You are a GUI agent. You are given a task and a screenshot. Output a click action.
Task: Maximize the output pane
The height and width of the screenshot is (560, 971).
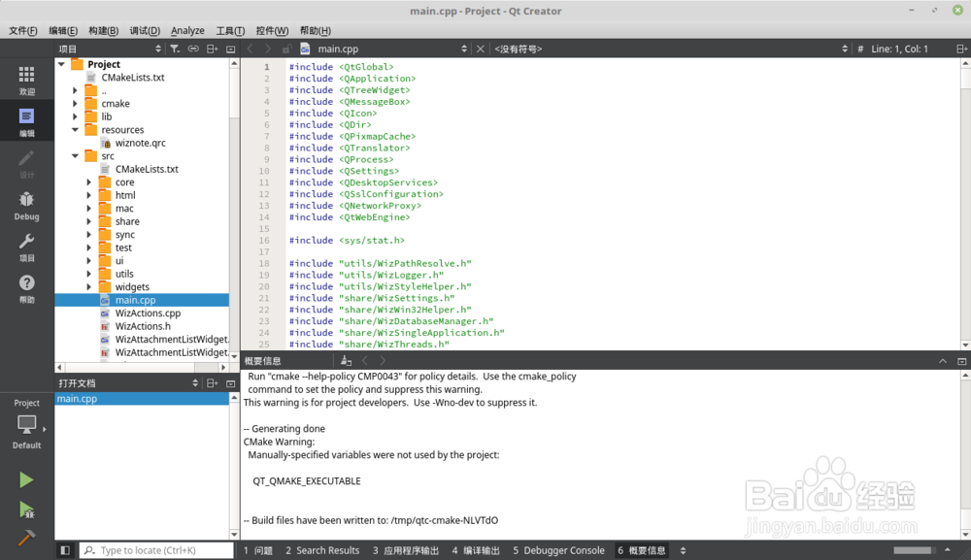click(x=961, y=361)
